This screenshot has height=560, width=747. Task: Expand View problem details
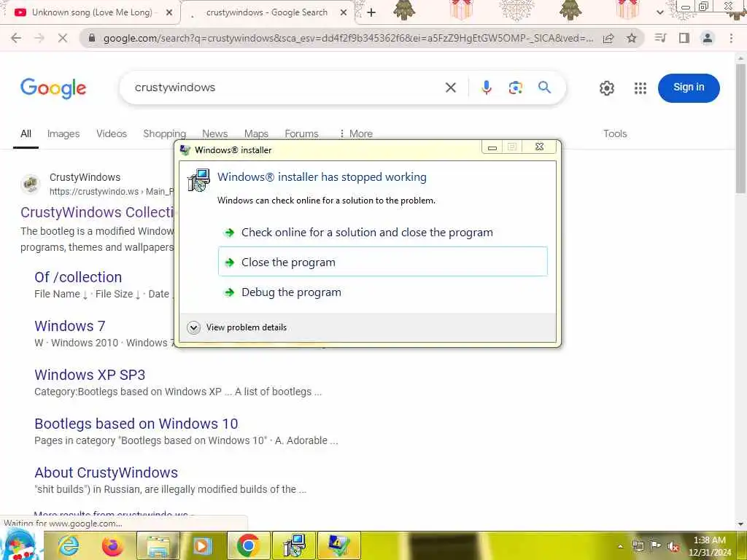[237, 327]
